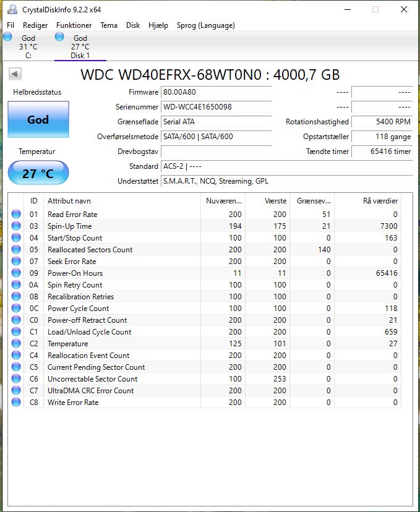Screen dimensions: 420x512
Task: Click status orb of UltraDMA CRC Error Count row
Action: [x=16, y=391]
